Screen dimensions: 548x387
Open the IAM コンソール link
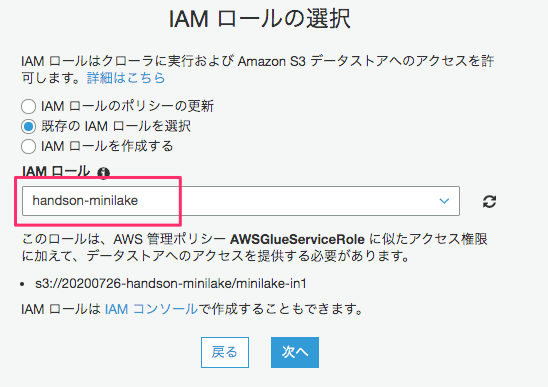(151, 309)
